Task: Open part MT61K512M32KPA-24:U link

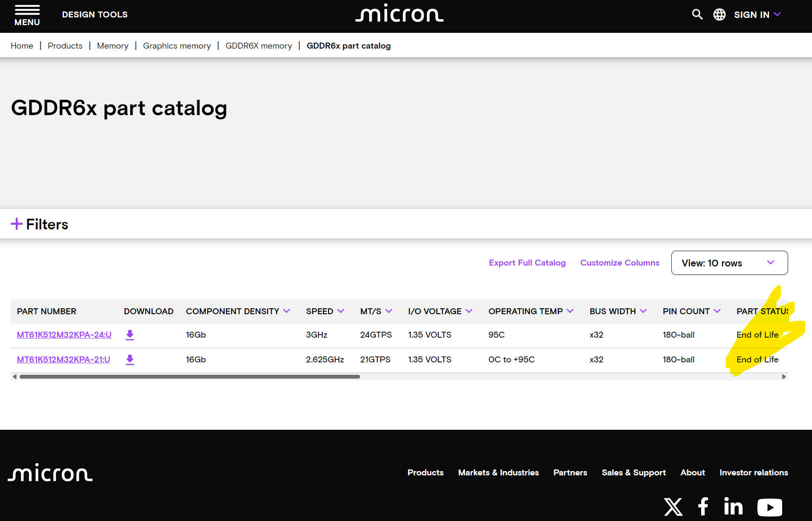Action: pos(64,335)
